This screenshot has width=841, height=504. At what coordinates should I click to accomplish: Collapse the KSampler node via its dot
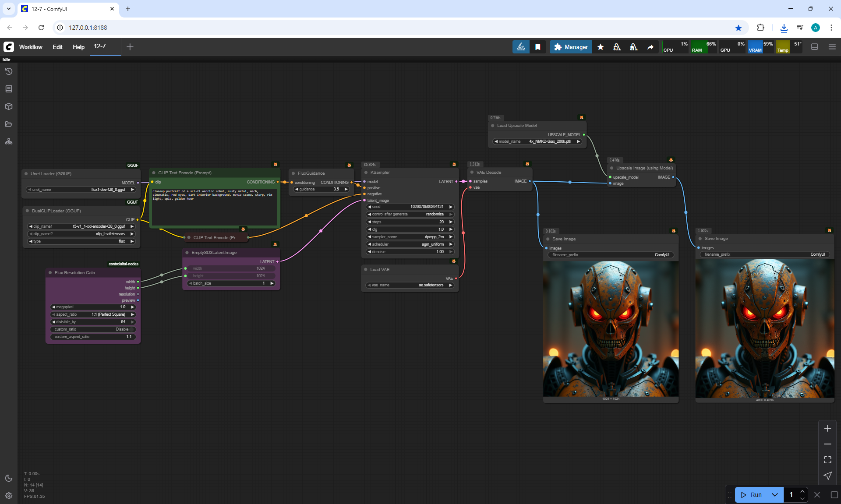pos(366,173)
